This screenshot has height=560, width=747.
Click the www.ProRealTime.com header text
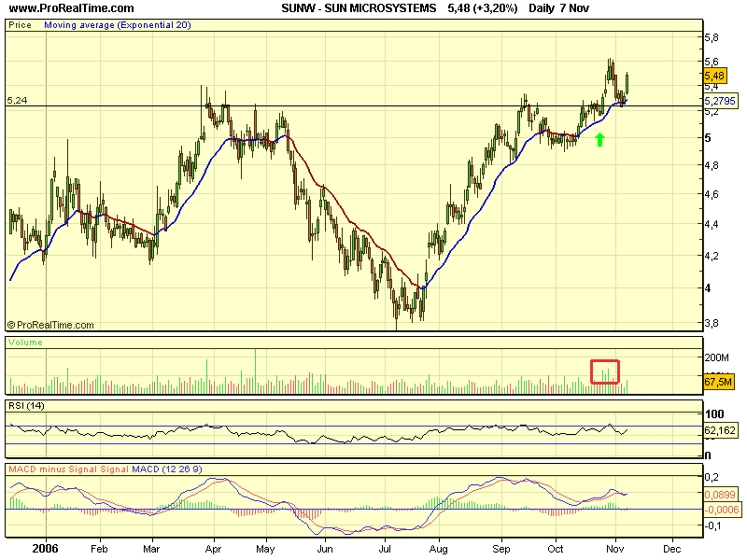72,8
